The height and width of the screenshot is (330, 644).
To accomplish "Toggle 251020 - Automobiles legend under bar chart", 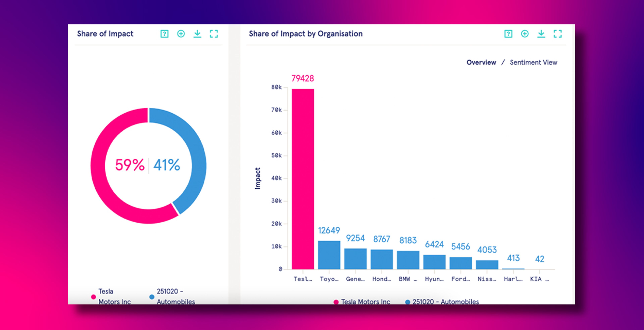I will [442, 302].
